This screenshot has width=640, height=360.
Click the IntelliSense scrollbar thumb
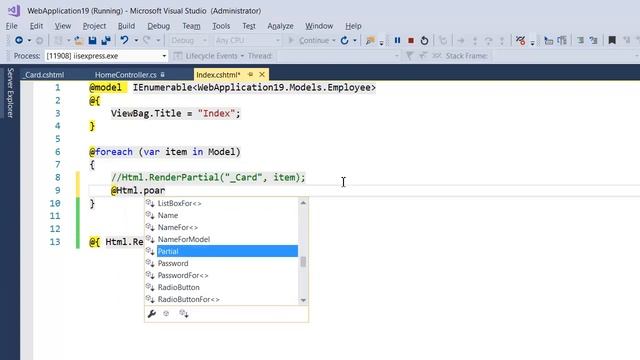click(x=303, y=262)
